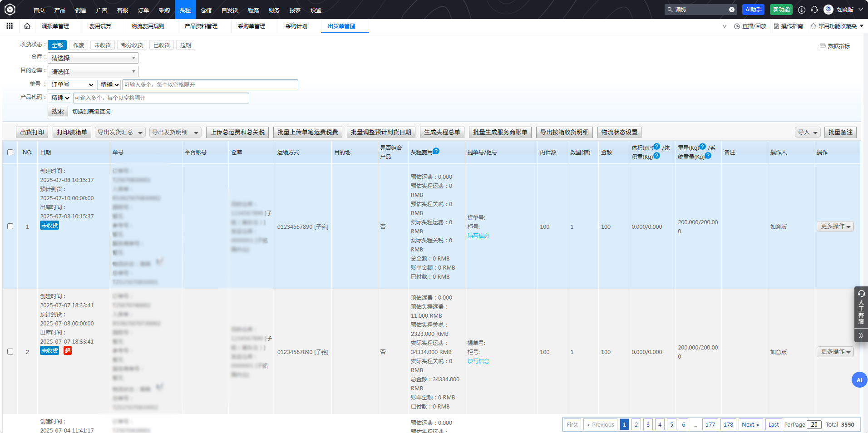Viewport: 868px width, 433px height.
Task: Open the 仓库 请选择 dropdown
Action: pos(93,58)
